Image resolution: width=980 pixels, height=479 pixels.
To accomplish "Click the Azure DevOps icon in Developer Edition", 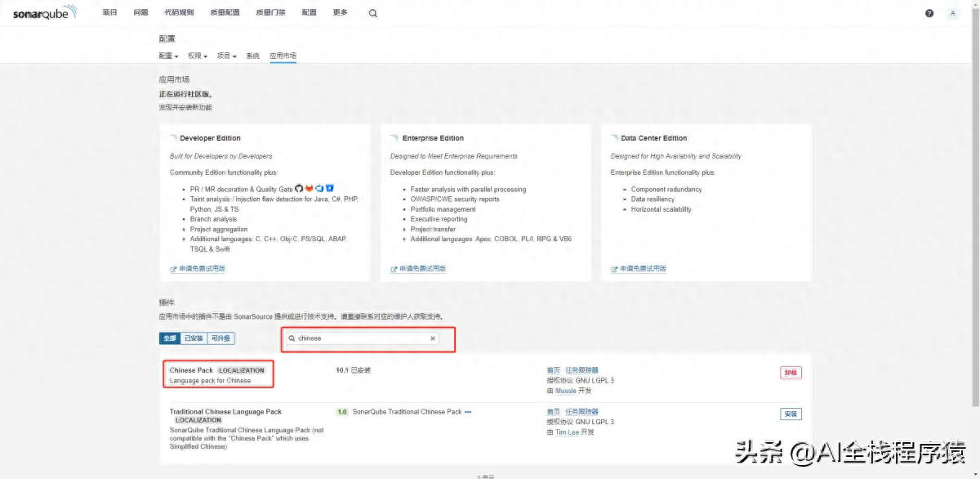I will coord(320,189).
